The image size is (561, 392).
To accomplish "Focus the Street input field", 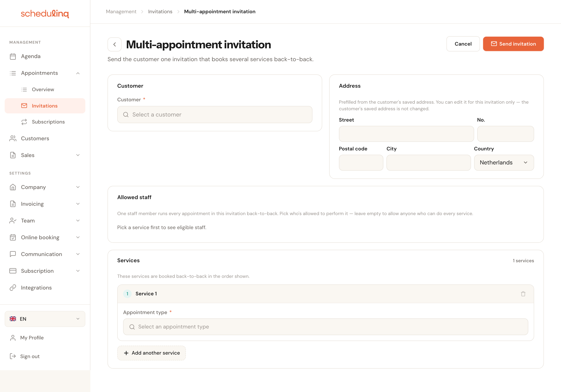I will (406, 134).
